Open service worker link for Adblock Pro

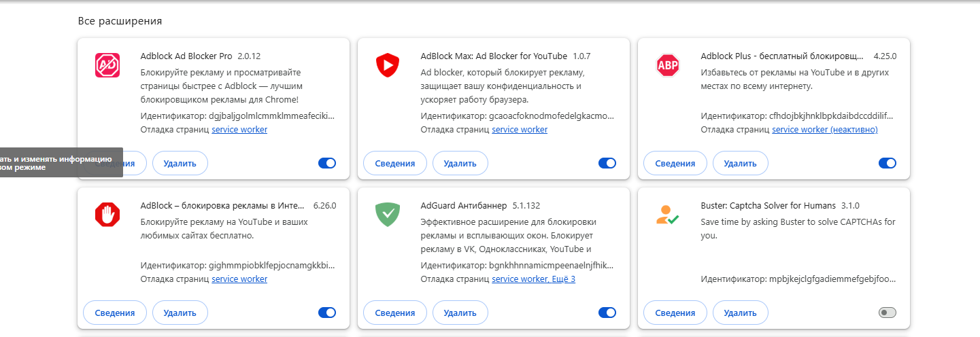coord(239,129)
